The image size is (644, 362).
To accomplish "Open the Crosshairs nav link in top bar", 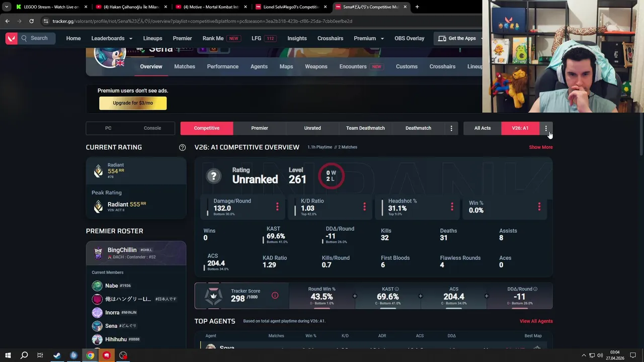I will point(330,38).
